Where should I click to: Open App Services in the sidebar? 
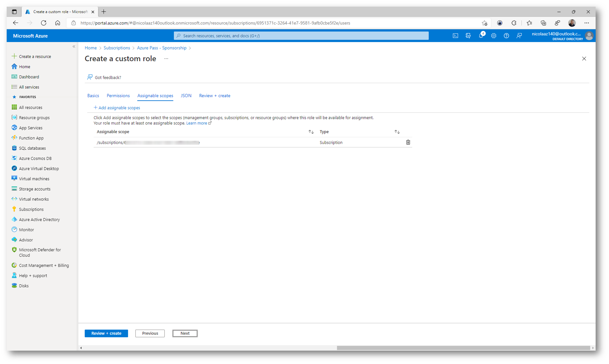(x=27, y=128)
